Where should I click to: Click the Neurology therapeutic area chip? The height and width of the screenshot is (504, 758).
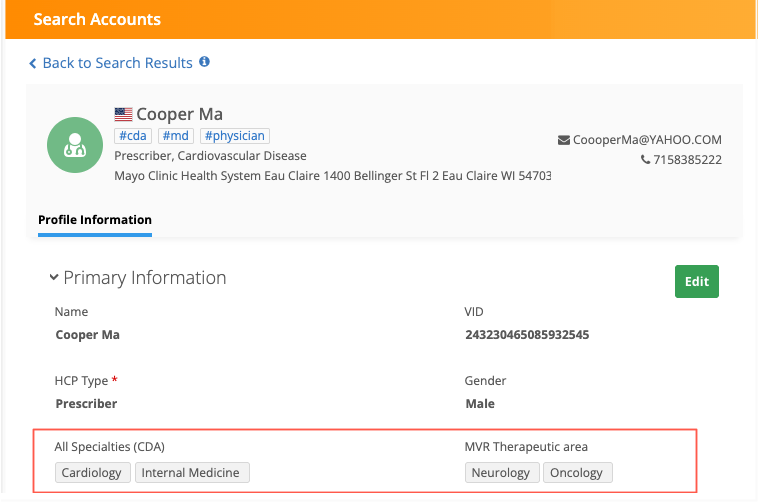(501, 472)
